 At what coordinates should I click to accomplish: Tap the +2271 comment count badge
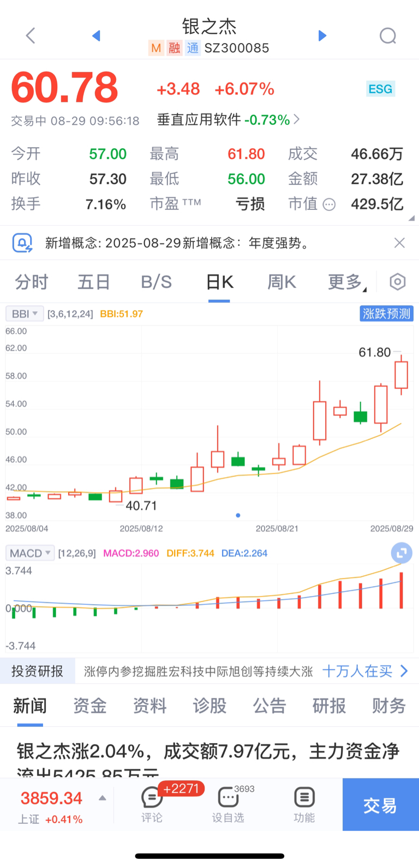click(x=181, y=789)
